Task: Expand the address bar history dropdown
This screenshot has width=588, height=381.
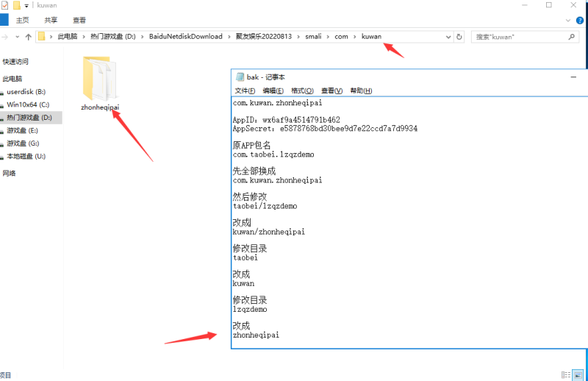Action: click(x=448, y=36)
